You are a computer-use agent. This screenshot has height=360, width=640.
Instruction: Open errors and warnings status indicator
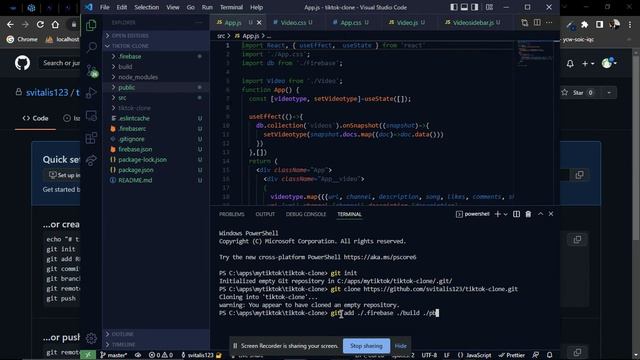click(161, 355)
